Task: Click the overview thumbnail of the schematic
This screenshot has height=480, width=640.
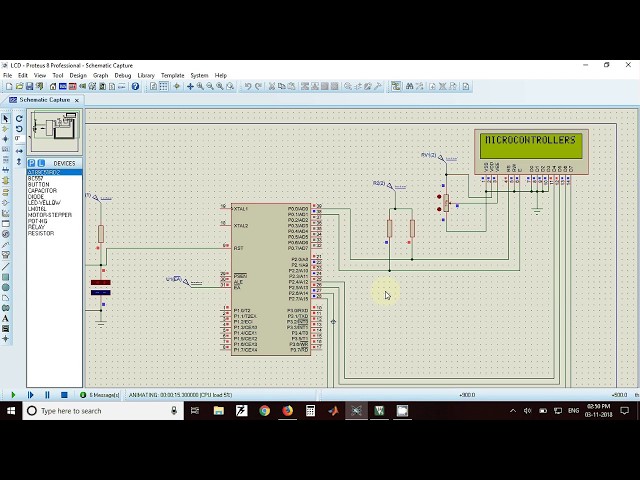Action: (x=54, y=130)
